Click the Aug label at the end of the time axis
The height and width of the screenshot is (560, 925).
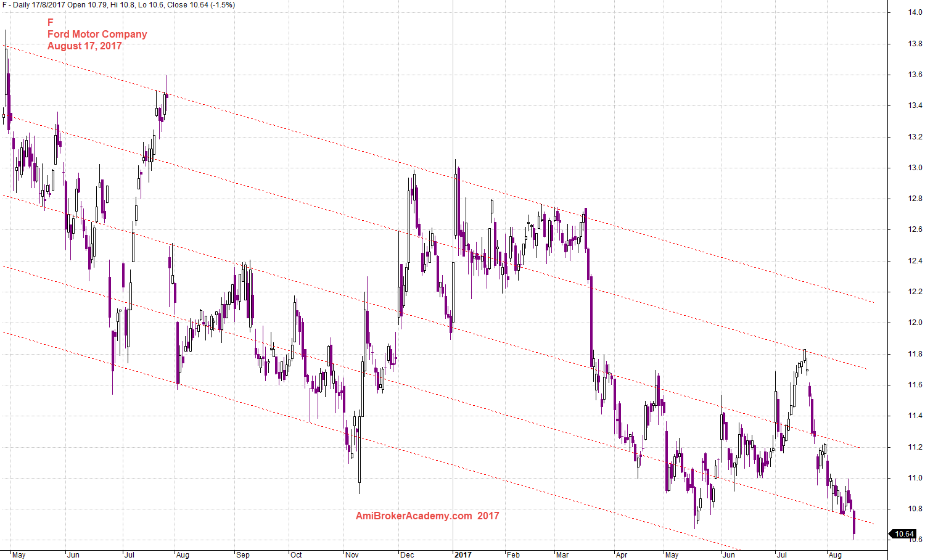point(835,555)
